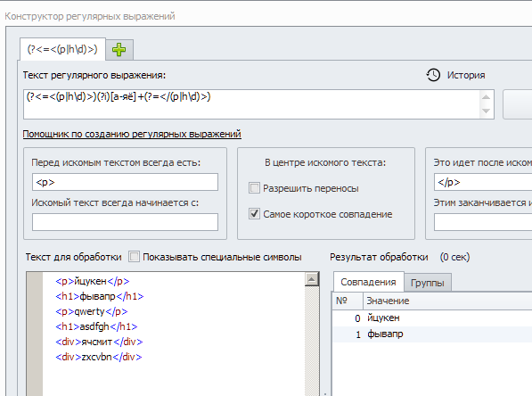
Task: Click the № column header
Action: pyautogui.click(x=347, y=301)
